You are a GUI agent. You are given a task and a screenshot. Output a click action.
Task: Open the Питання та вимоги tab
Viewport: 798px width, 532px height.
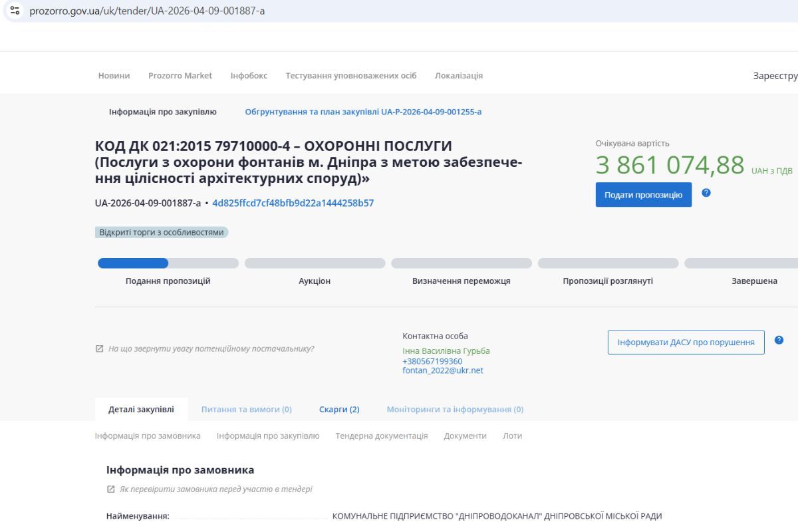246,410
